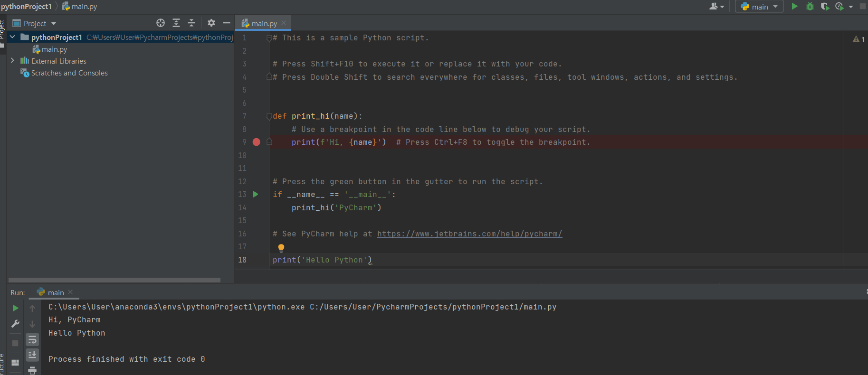Open the dropdown arrow beside the profile icon

[x=851, y=7]
